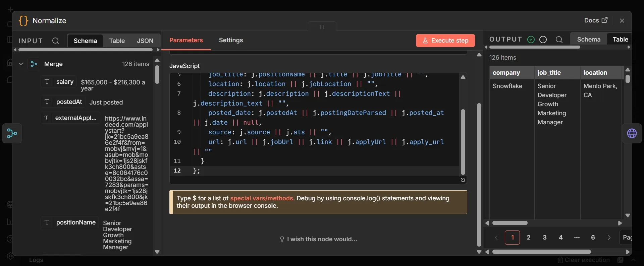Click the text type icon beside salary
Image resolution: width=644 pixels, height=266 pixels.
pyautogui.click(x=47, y=82)
